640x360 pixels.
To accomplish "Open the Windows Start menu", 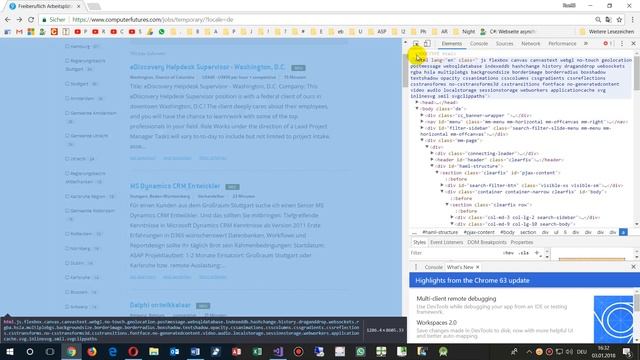I will [x=9, y=351].
